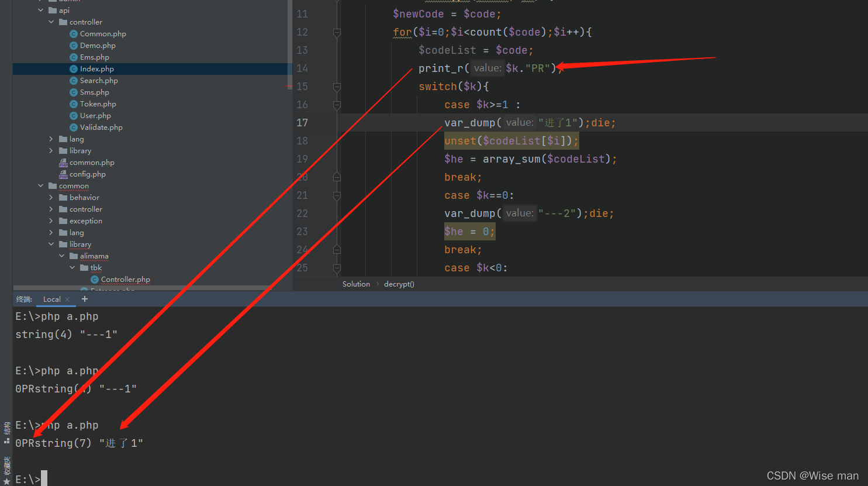868x486 pixels.
Task: Click line number 17 in gutter
Action: pos(302,123)
